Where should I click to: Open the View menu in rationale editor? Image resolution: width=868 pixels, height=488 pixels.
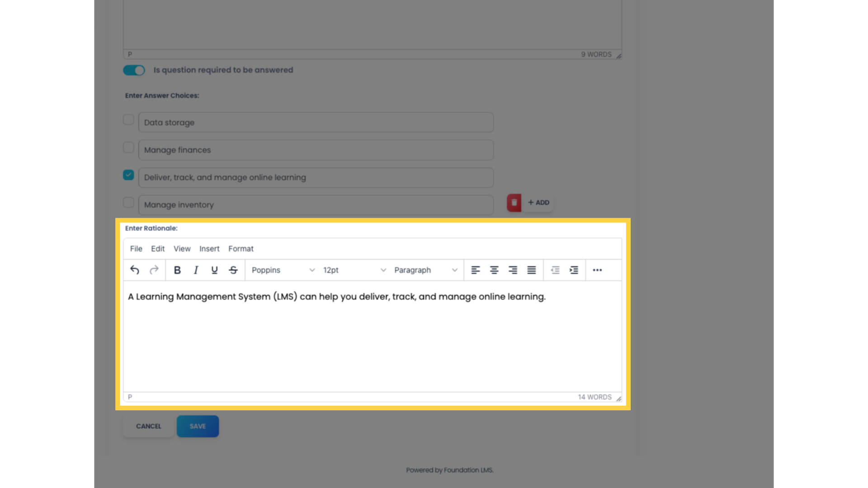point(182,249)
